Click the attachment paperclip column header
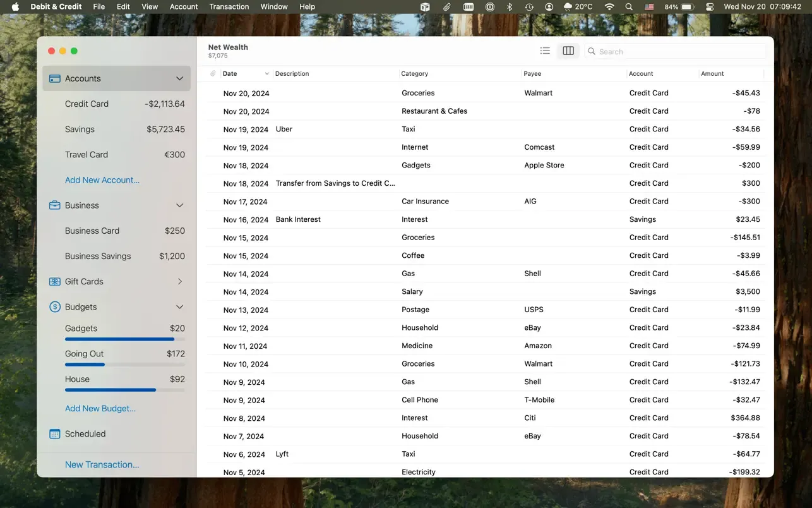The image size is (812, 508). coord(213,74)
